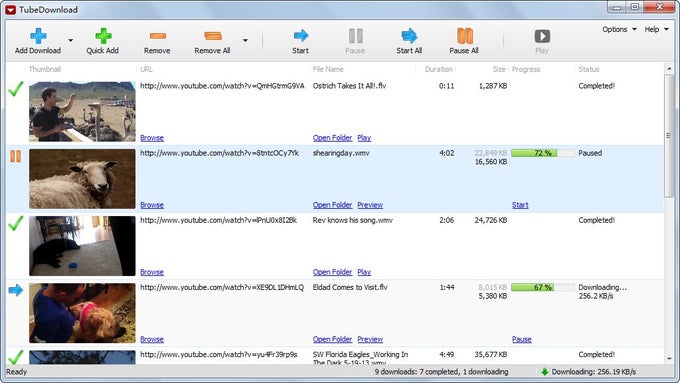Select the sheep video thumbnail

point(82,179)
